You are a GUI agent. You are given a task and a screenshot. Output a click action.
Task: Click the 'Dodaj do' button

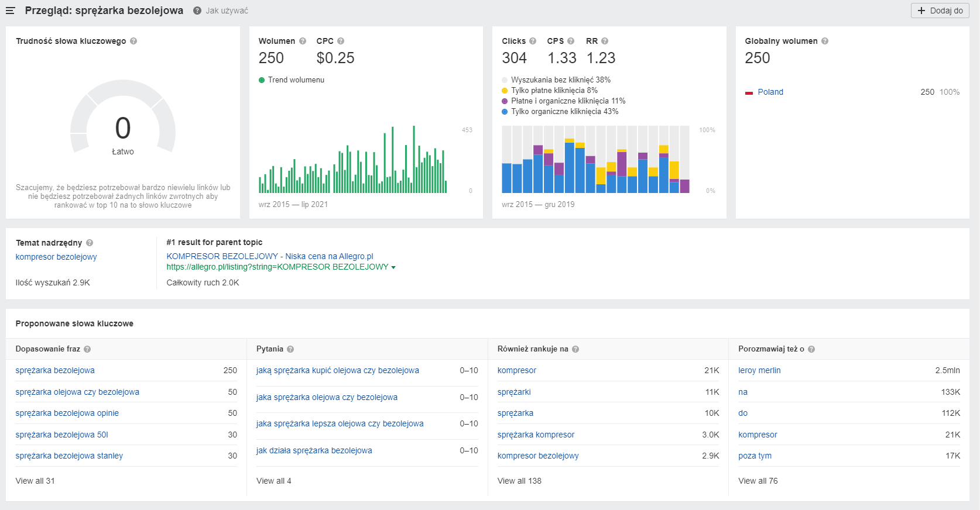pyautogui.click(x=940, y=11)
